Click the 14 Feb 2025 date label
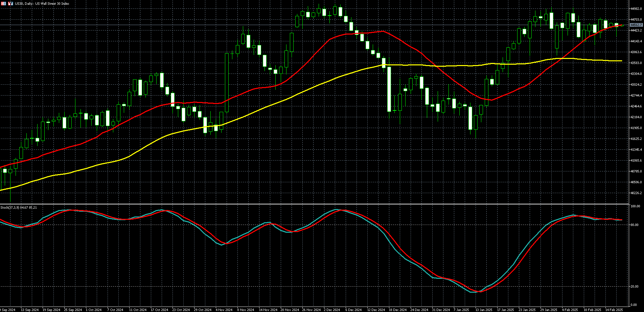This screenshot has height=312, width=644. [614, 310]
